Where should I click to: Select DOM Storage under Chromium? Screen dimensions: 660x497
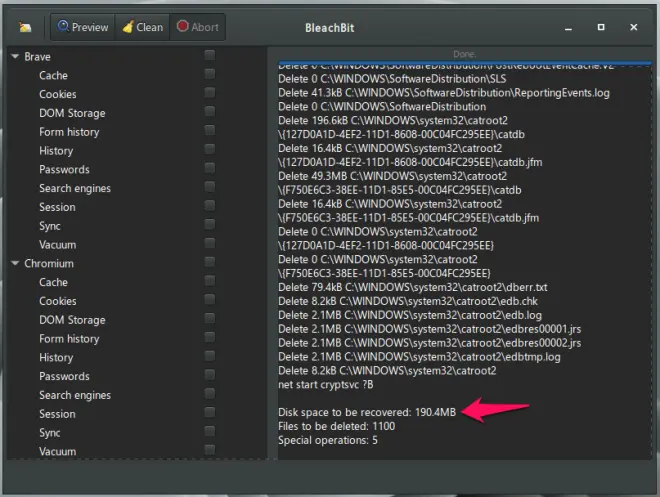click(72, 320)
